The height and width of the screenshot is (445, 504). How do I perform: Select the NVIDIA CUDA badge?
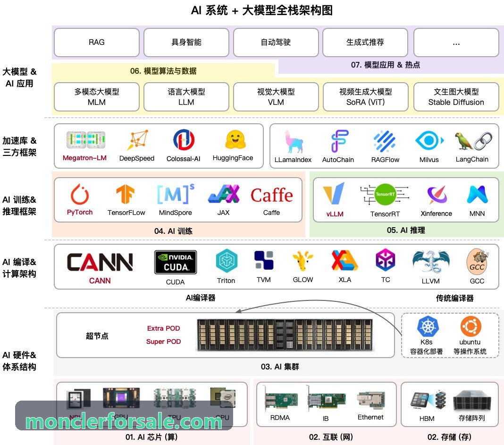coord(176,262)
